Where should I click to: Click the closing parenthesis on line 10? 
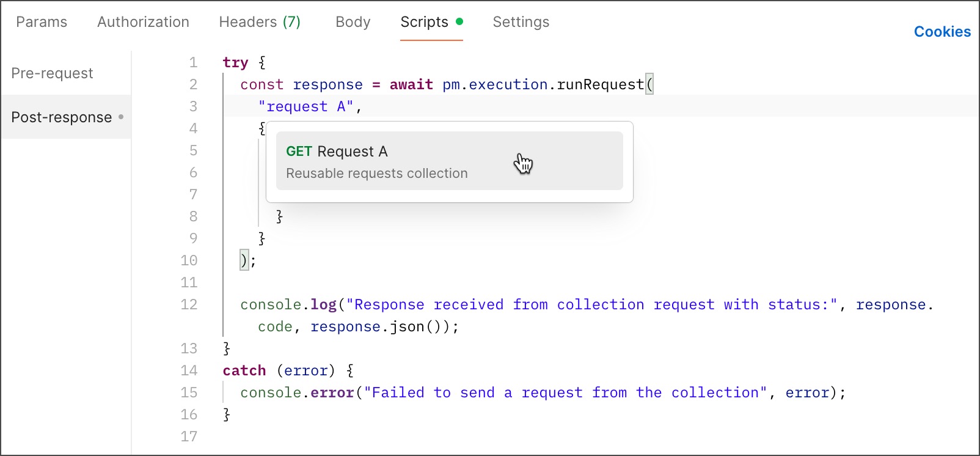pos(244,261)
